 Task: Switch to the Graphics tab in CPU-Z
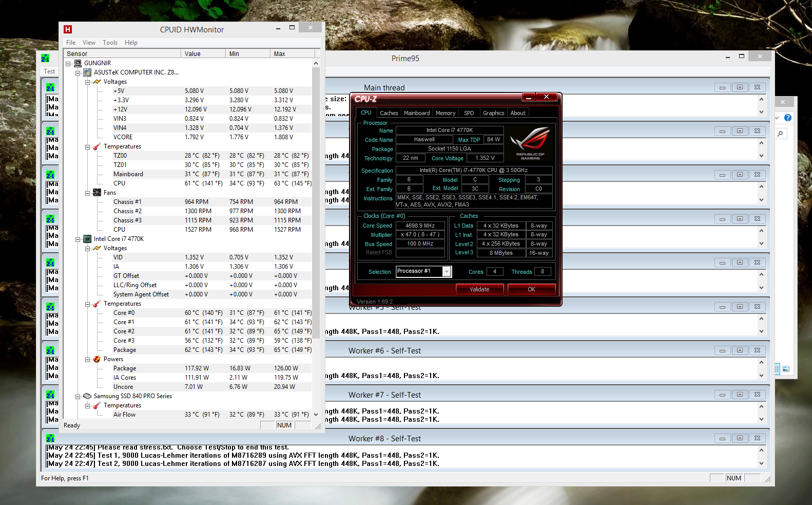(x=494, y=113)
